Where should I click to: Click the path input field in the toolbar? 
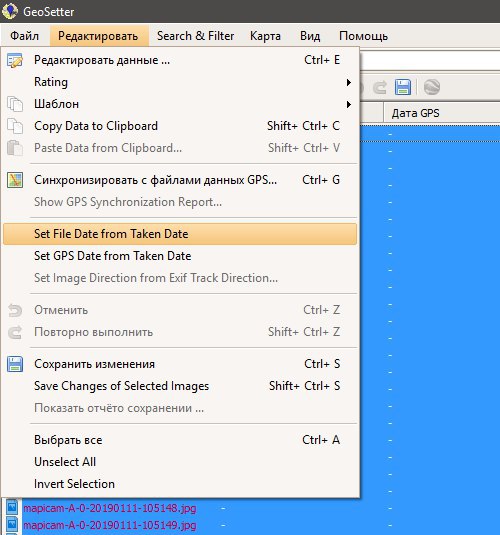coord(430,61)
